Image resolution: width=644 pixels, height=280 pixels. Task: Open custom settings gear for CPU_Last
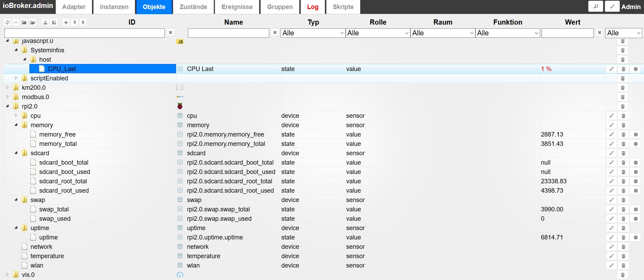pos(636,69)
